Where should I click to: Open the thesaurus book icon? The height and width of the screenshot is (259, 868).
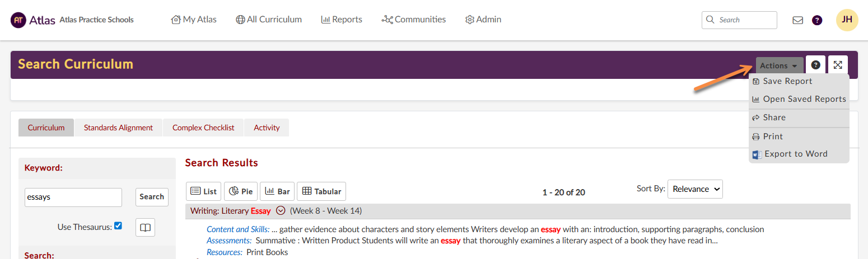click(145, 228)
